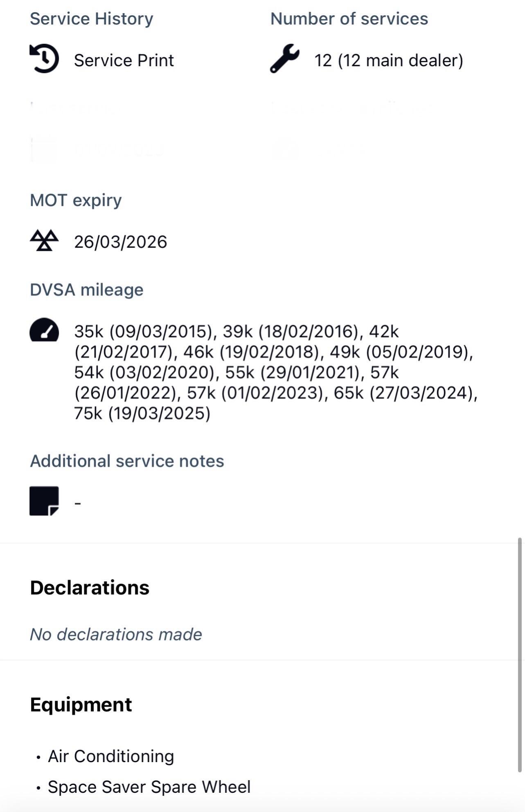This screenshot has height=812, width=525.
Task: Click the sticky note icon
Action: (44, 501)
